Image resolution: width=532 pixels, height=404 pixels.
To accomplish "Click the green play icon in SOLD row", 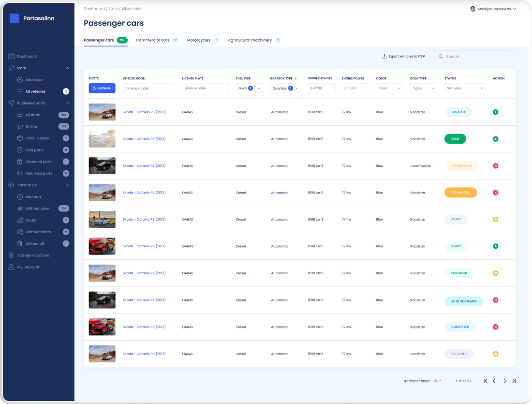I will click(495, 139).
